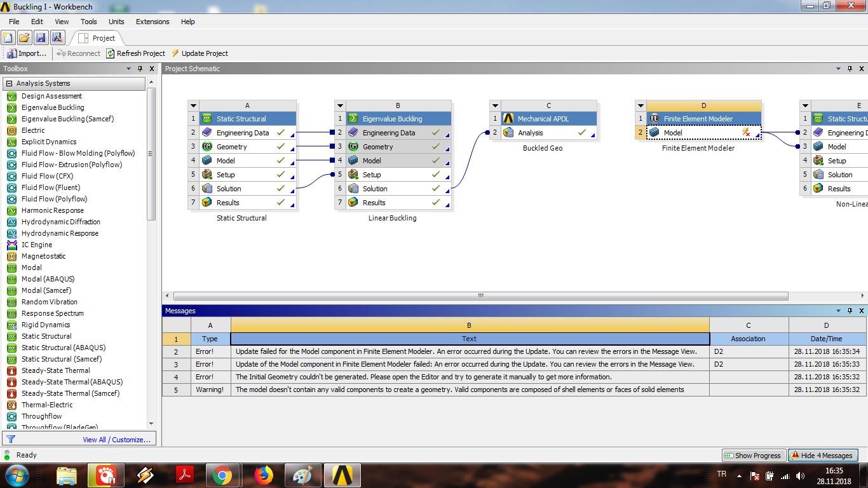The height and width of the screenshot is (488, 868).
Task: Pin the Toolbox panel
Action: coord(140,69)
